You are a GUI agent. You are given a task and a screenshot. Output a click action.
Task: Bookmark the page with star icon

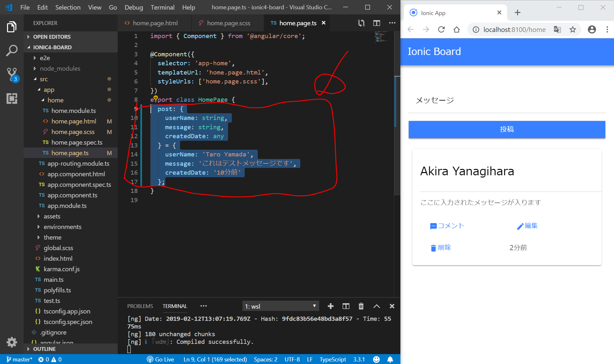click(572, 29)
